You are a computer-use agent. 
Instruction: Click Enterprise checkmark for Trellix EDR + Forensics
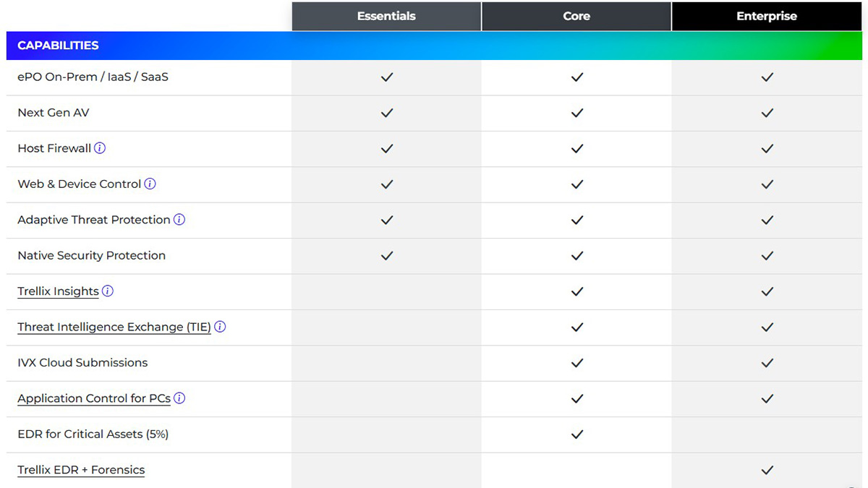[x=767, y=470]
